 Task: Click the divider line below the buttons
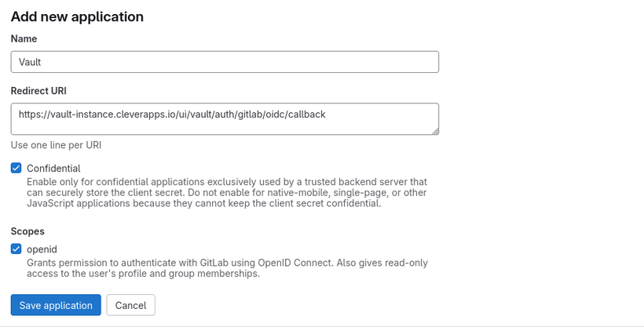[322, 325]
